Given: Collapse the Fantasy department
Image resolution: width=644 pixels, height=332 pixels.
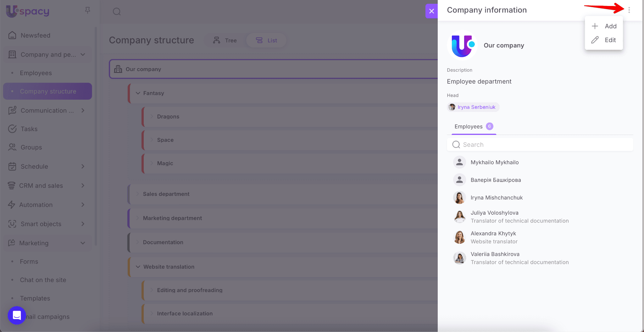Looking at the screenshot, I should [138, 93].
